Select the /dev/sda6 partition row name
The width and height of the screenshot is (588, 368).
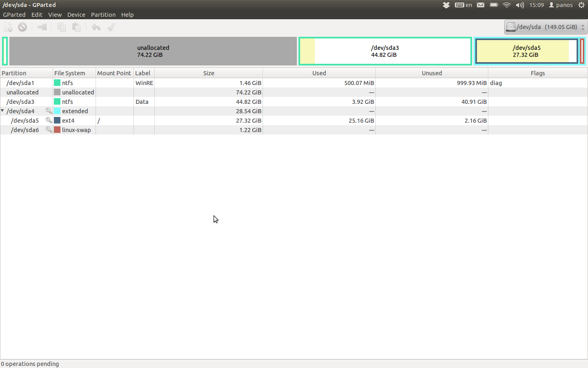[25, 130]
